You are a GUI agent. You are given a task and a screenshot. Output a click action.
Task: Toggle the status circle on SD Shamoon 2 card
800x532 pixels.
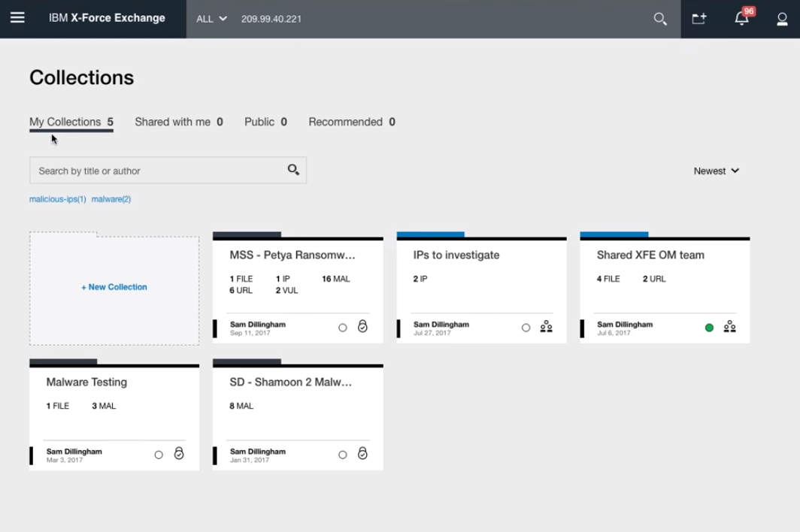point(342,455)
